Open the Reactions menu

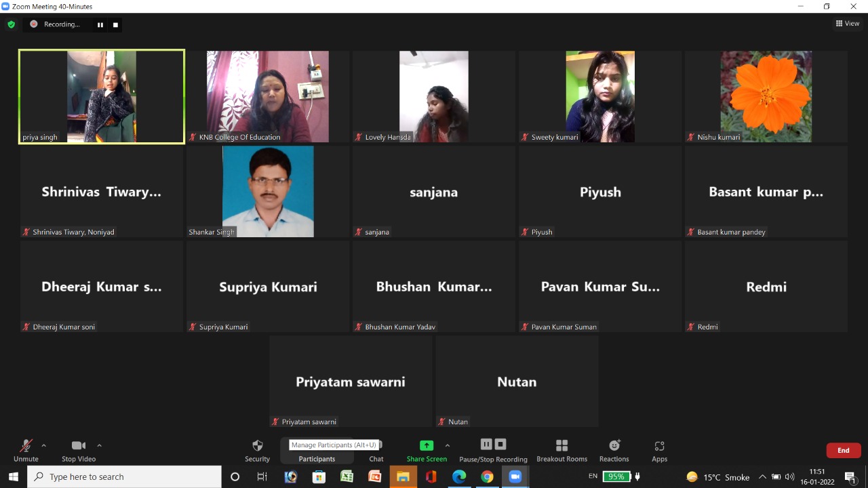(614, 451)
